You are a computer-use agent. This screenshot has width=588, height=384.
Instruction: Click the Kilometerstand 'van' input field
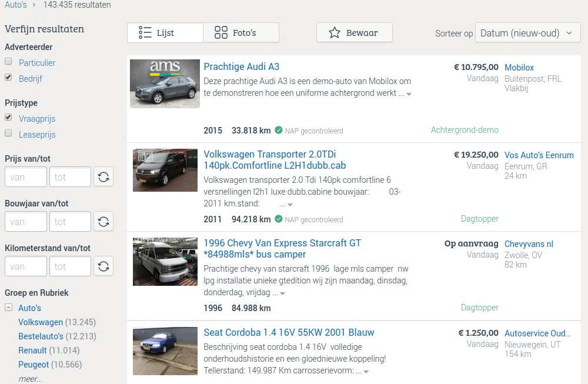click(26, 266)
